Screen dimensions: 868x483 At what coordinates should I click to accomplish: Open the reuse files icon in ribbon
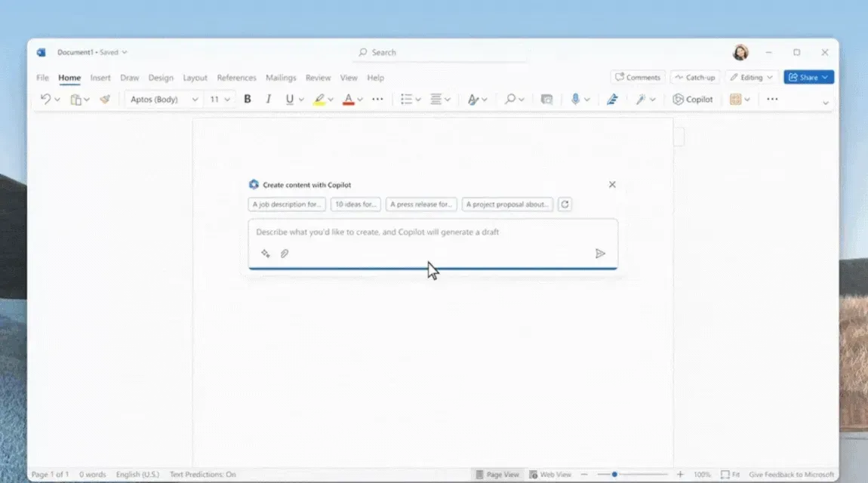[x=546, y=99]
